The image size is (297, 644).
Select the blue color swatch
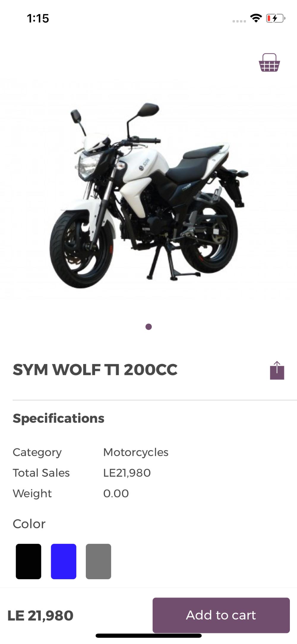(x=64, y=561)
